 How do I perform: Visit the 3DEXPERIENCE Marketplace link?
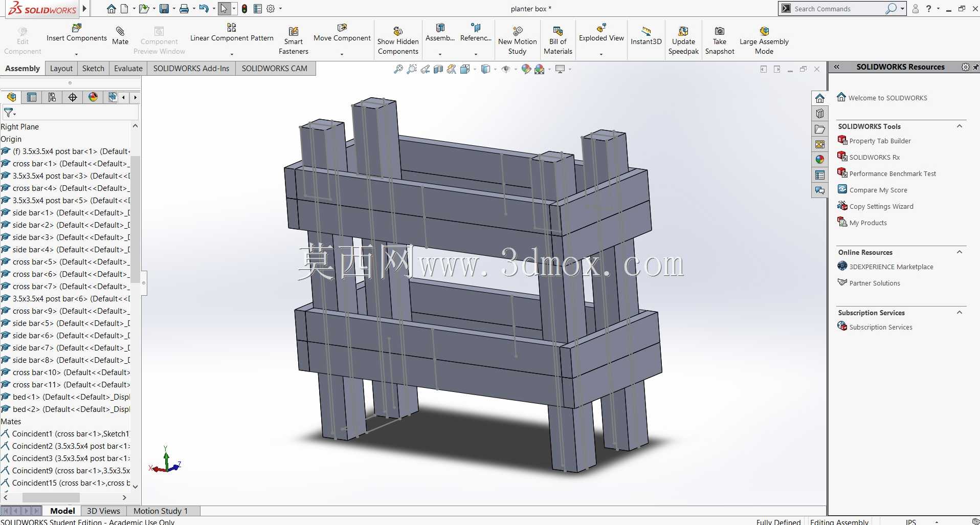tap(892, 267)
